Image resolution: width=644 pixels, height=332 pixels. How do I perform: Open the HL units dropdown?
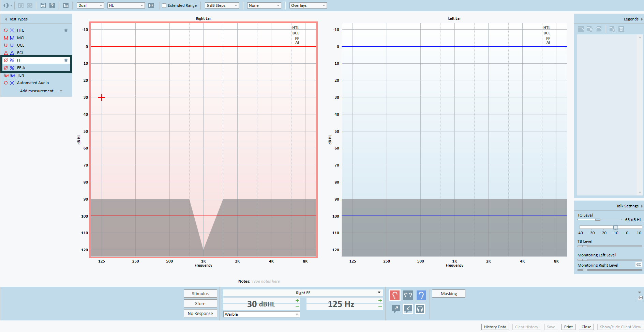coord(126,5)
